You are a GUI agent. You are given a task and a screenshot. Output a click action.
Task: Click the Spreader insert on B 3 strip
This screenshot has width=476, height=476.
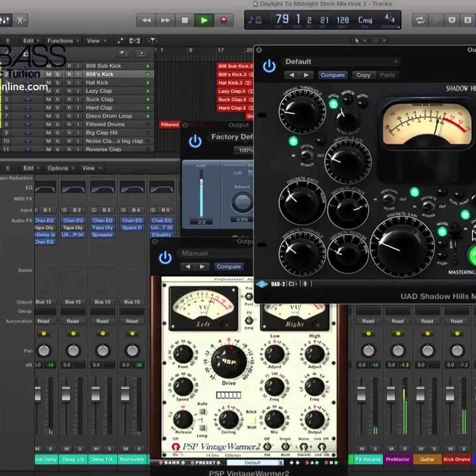coord(103,235)
